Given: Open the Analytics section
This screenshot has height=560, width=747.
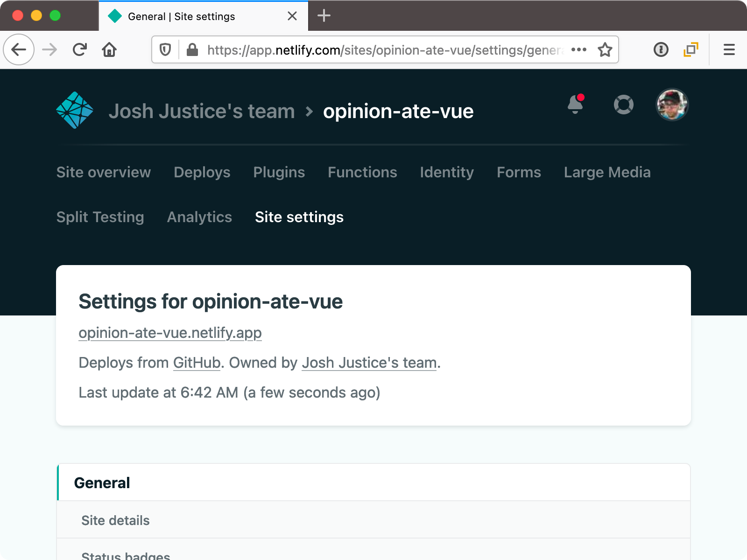Looking at the screenshot, I should coord(199,217).
